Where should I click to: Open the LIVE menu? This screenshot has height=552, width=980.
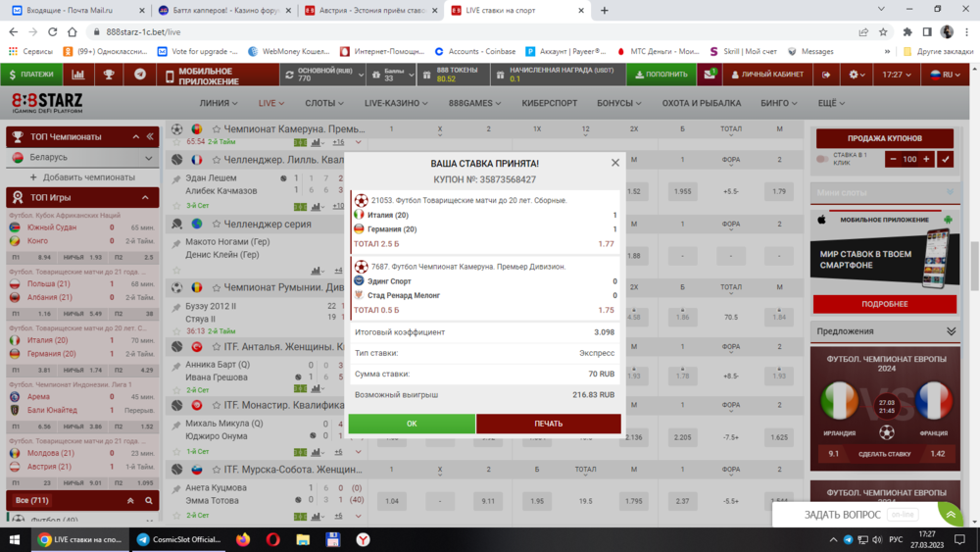[271, 103]
